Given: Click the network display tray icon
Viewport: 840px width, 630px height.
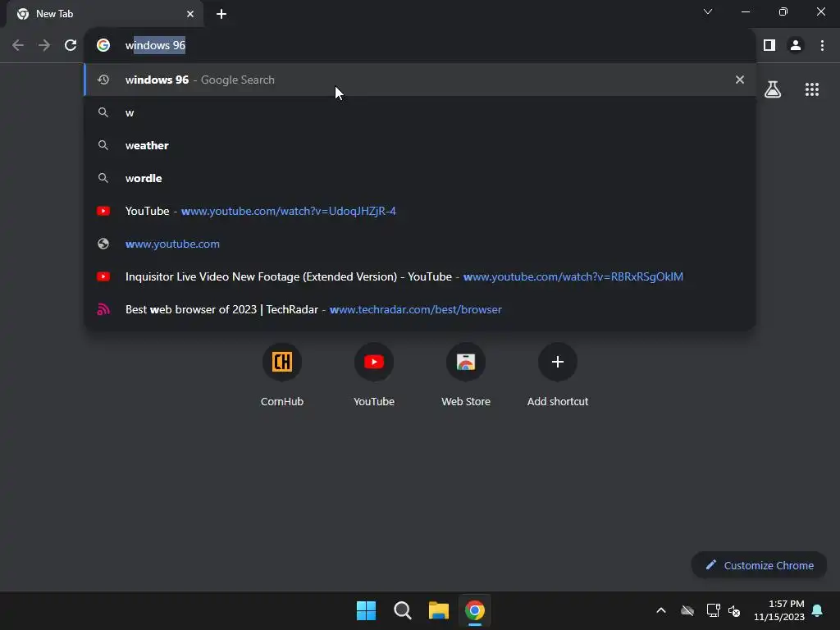Looking at the screenshot, I should coord(713,610).
